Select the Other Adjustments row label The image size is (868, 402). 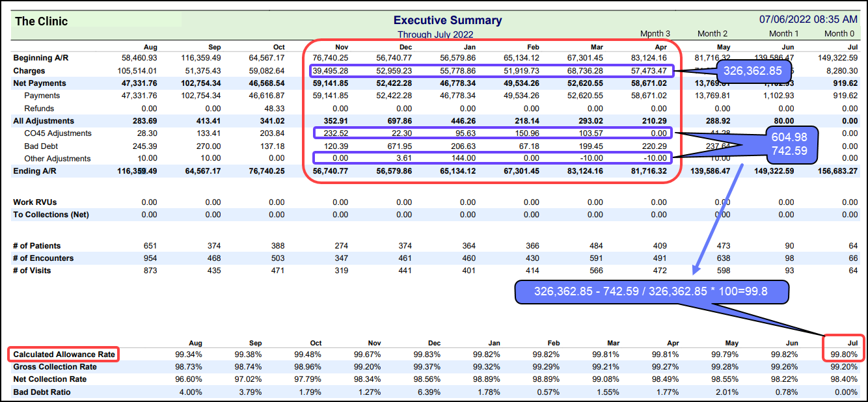(x=57, y=158)
